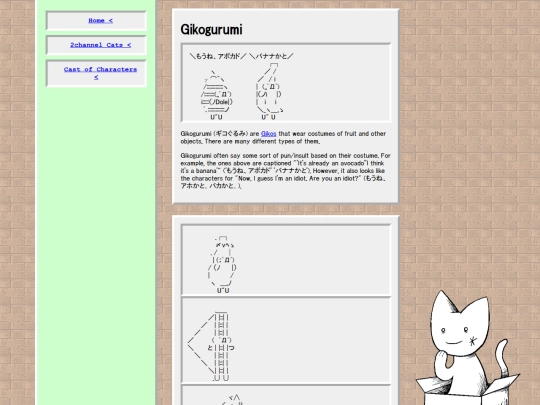
Task: Click the Gikogurumi page heading
Action: (211, 29)
